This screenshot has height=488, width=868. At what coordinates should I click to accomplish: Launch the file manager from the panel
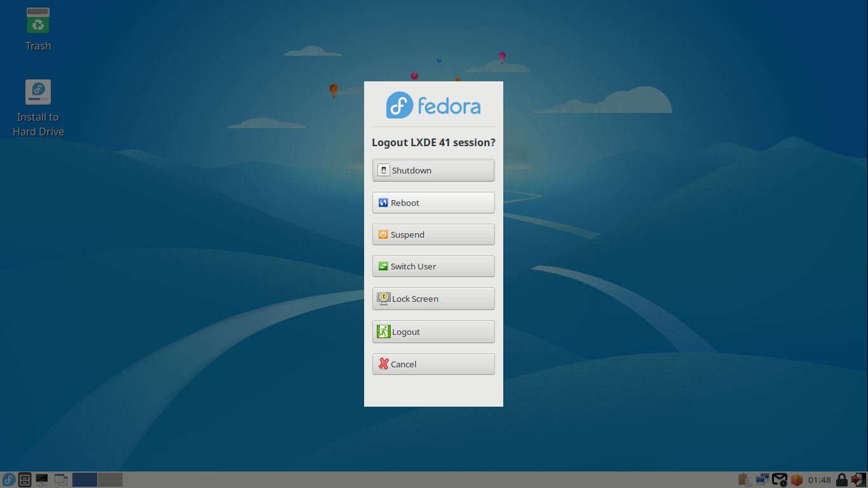pos(25,480)
